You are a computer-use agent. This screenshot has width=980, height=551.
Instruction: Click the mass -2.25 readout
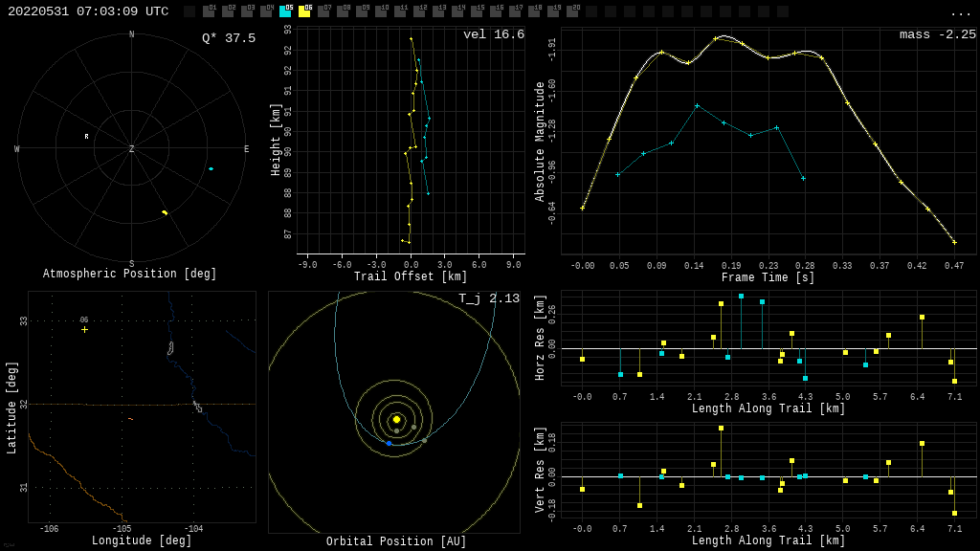point(937,35)
